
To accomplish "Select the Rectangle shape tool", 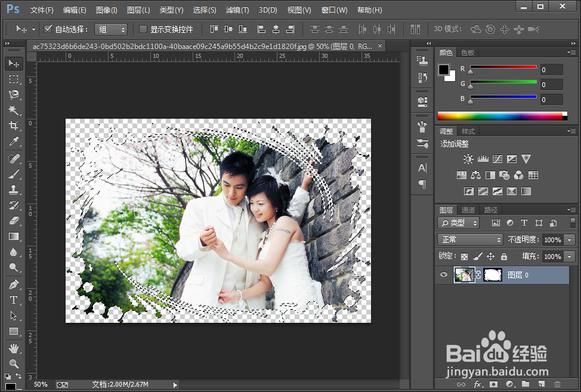I will [14, 331].
